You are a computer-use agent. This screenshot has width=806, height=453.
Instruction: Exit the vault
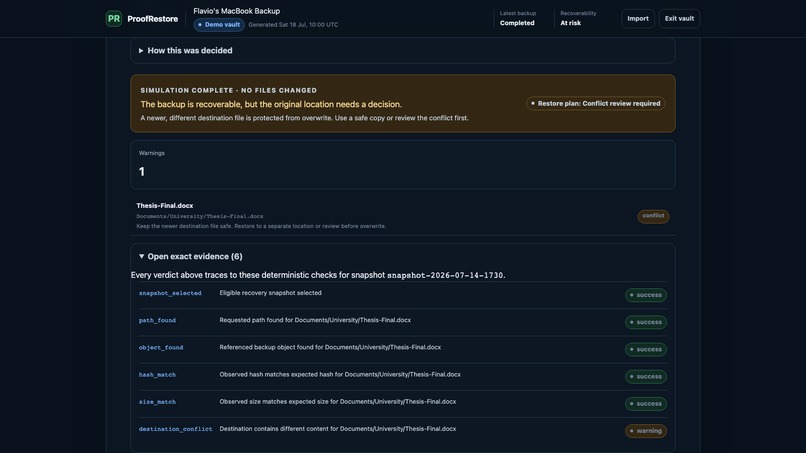679,19
